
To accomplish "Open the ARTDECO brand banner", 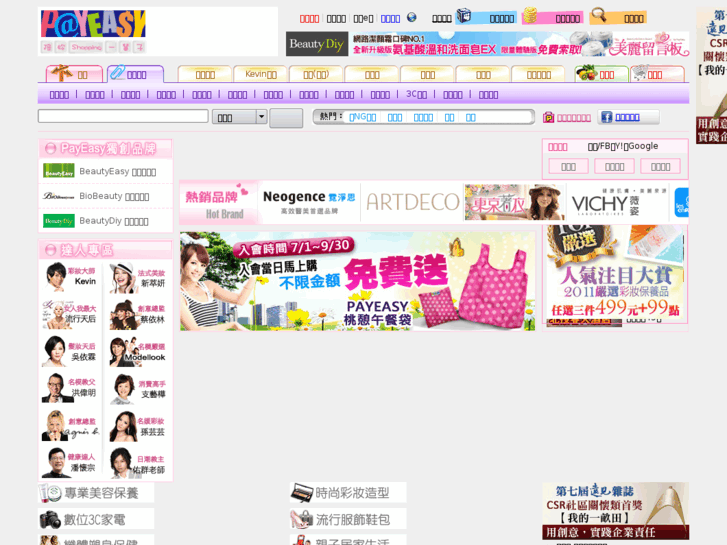I will coord(412,203).
